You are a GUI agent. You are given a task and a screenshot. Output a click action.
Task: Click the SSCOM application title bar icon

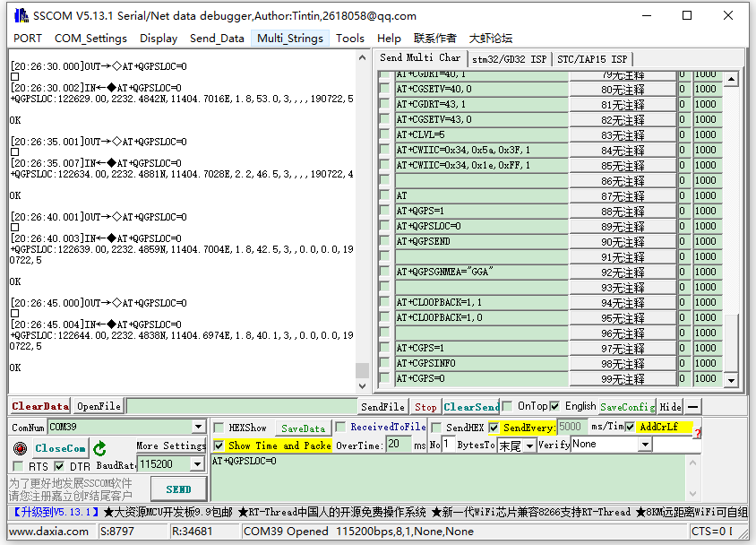coord(21,15)
